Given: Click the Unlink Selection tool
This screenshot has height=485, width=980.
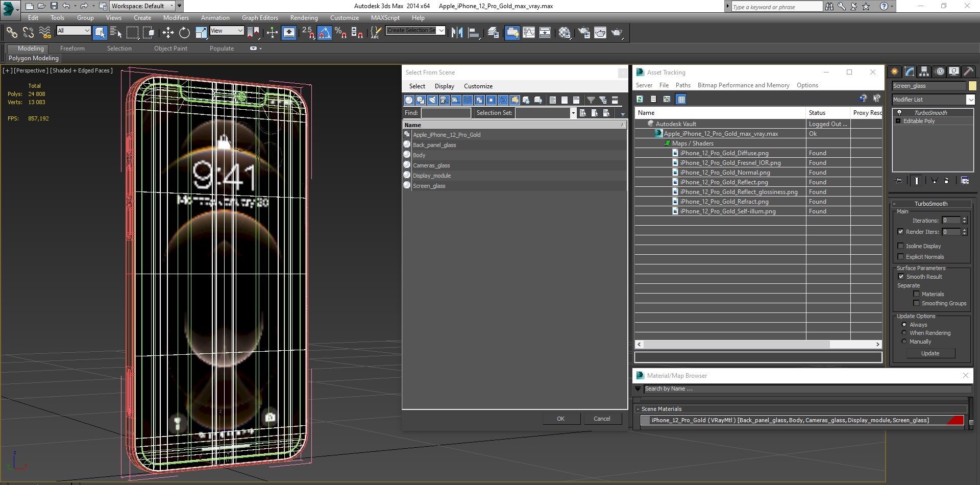Looking at the screenshot, I should (28, 33).
